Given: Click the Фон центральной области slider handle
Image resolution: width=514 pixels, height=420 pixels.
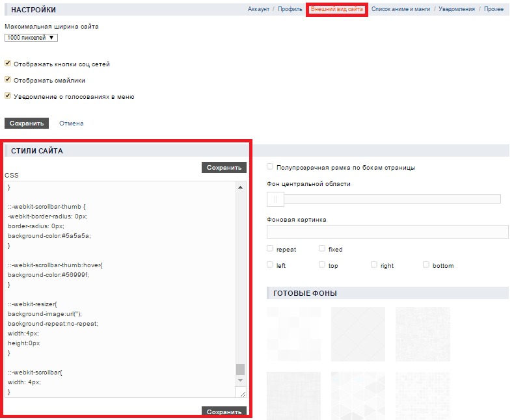Looking at the screenshot, I should tap(275, 199).
